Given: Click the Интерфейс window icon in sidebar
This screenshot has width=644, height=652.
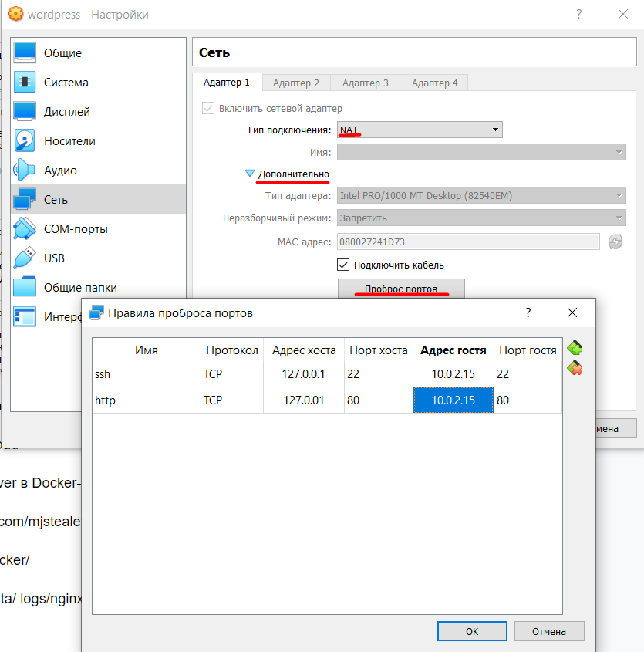Looking at the screenshot, I should [25, 316].
